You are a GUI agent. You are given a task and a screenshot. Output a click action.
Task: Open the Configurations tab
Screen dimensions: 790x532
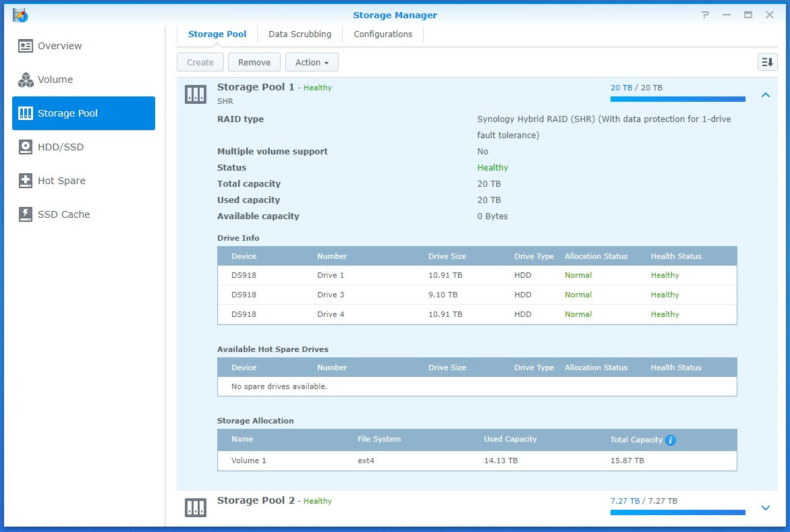[382, 34]
